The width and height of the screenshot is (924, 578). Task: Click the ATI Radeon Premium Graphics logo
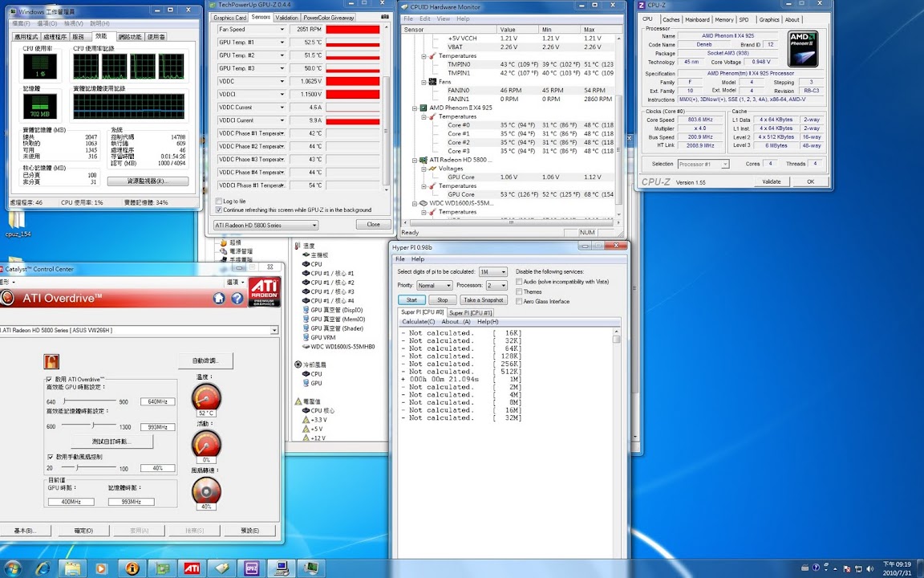264,292
